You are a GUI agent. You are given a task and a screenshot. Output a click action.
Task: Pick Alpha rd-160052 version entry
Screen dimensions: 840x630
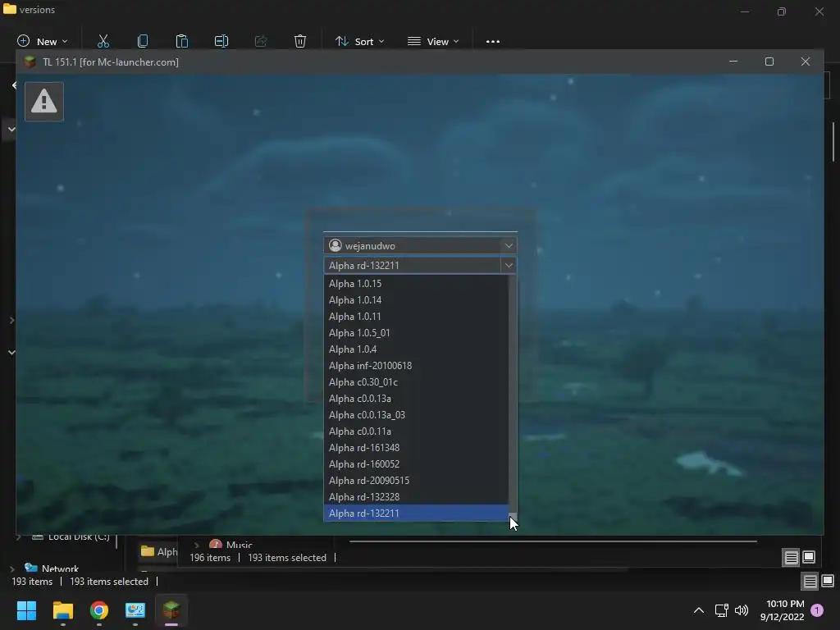(416, 464)
